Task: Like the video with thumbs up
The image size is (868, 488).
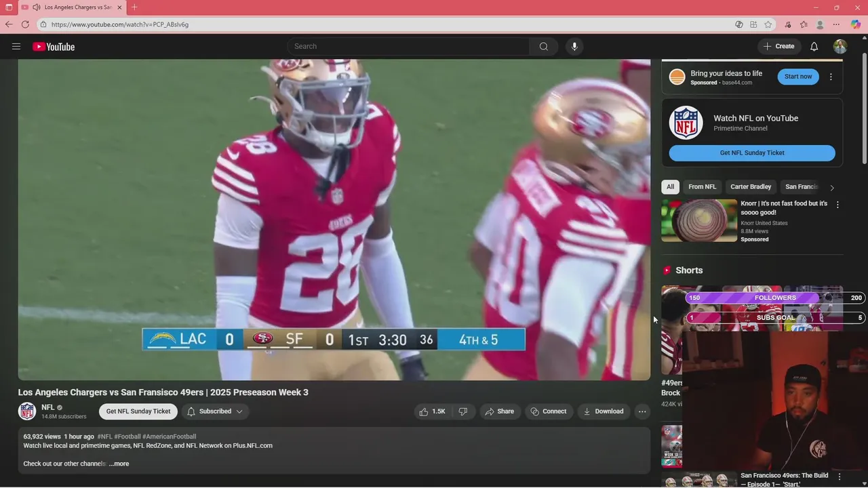Action: coord(431,411)
